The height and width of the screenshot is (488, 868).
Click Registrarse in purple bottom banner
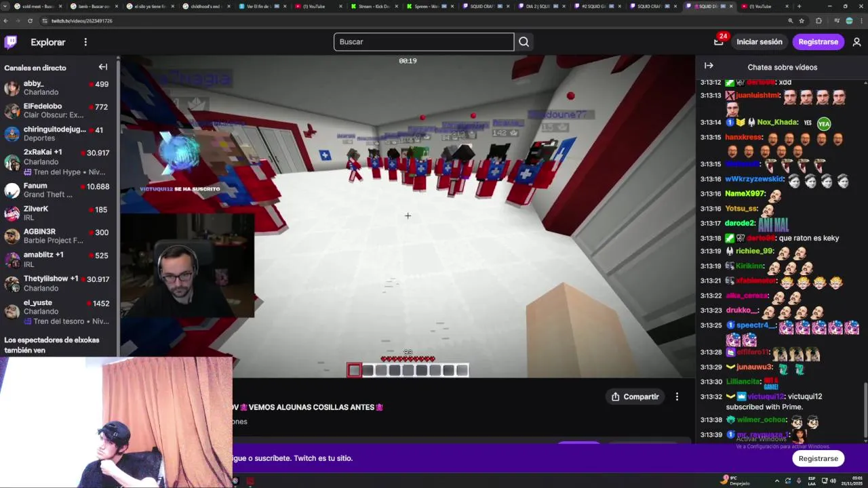tap(818, 458)
